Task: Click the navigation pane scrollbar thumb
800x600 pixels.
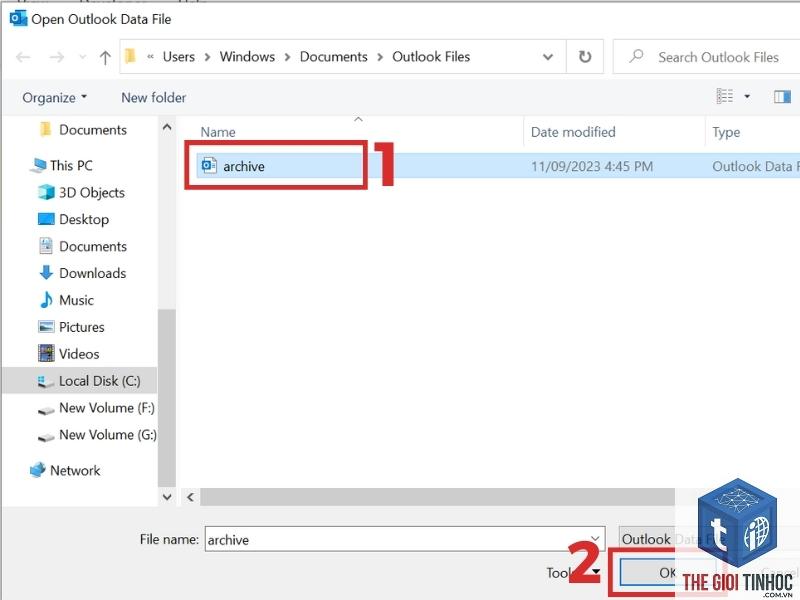Action: click(x=166, y=398)
